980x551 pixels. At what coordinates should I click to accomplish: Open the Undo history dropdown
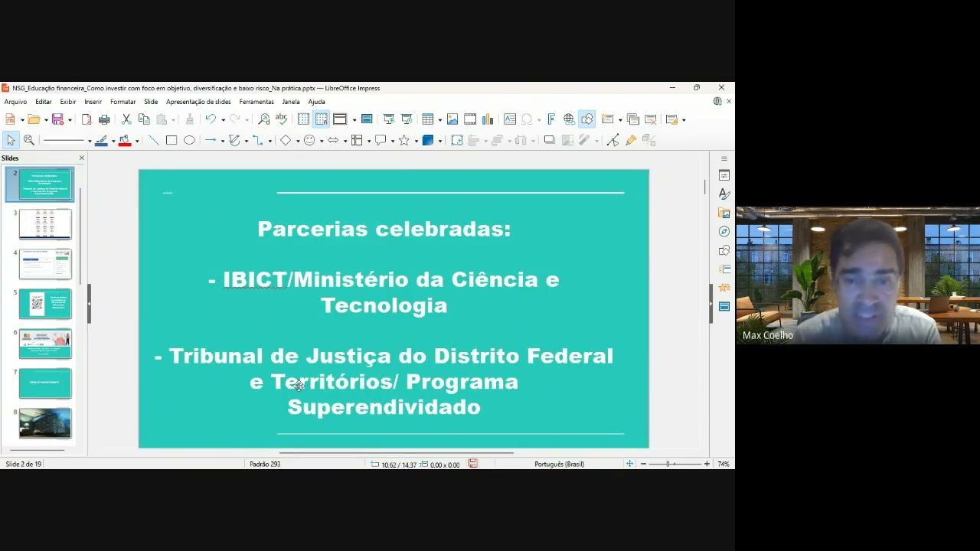tap(223, 120)
